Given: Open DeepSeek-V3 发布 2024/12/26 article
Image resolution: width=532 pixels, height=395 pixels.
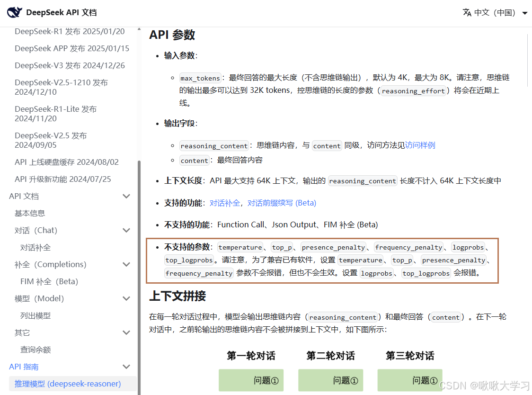Looking at the screenshot, I should [70, 65].
